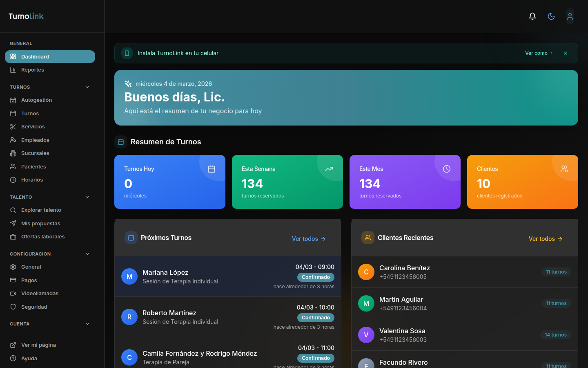The height and width of the screenshot is (368, 588).
Task: Open Ver como in the install banner
Action: click(539, 53)
